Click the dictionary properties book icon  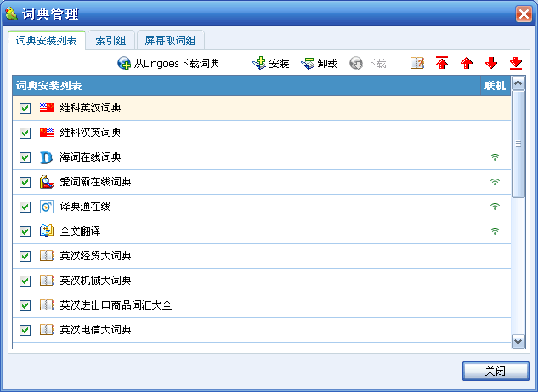click(416, 63)
